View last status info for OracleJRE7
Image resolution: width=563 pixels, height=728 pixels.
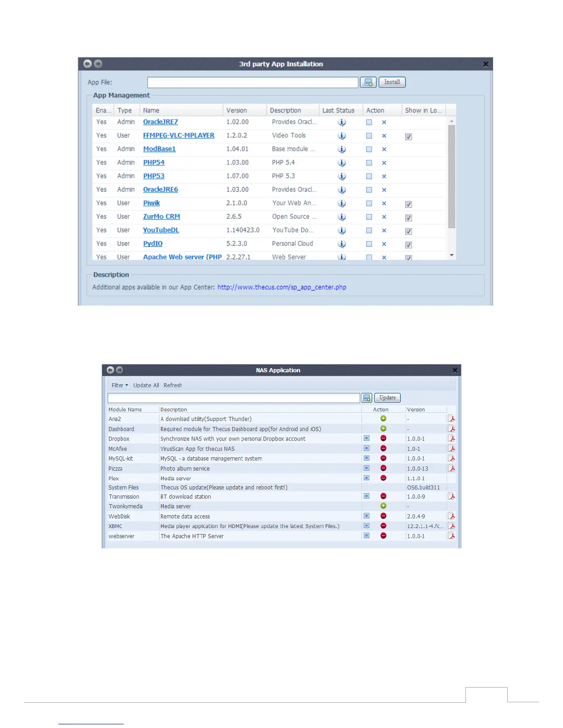(x=342, y=122)
